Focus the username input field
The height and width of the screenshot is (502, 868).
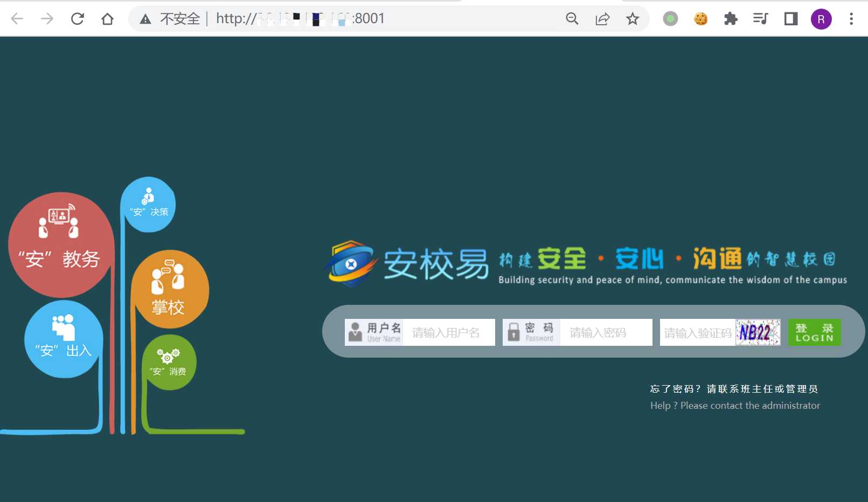[448, 333]
